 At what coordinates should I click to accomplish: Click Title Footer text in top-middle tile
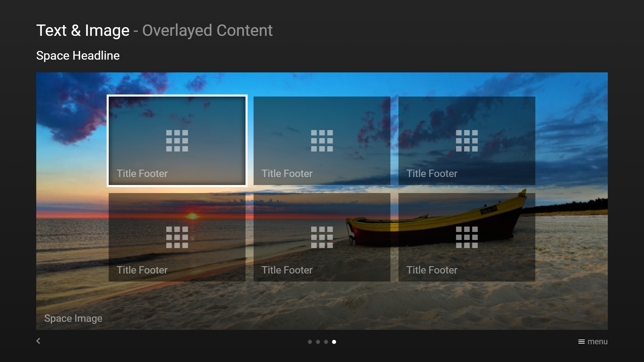tap(287, 174)
